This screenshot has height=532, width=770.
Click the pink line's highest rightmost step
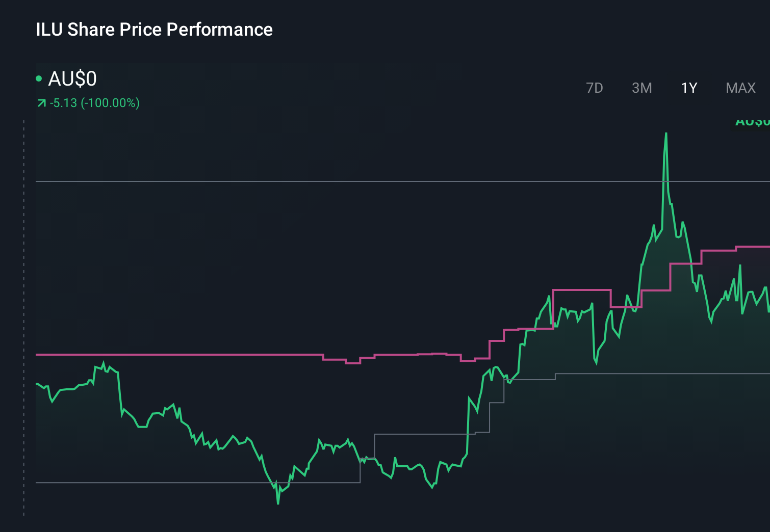pos(753,247)
